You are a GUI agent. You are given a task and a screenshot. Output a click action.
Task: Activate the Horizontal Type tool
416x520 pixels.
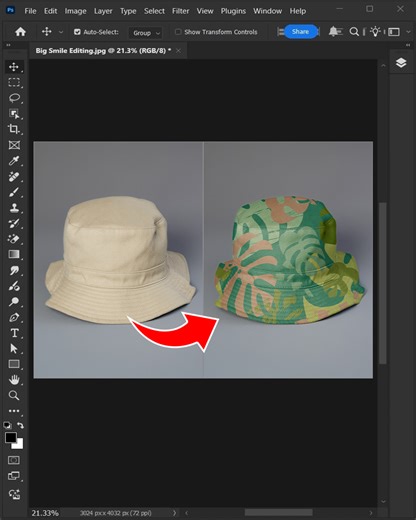14,333
